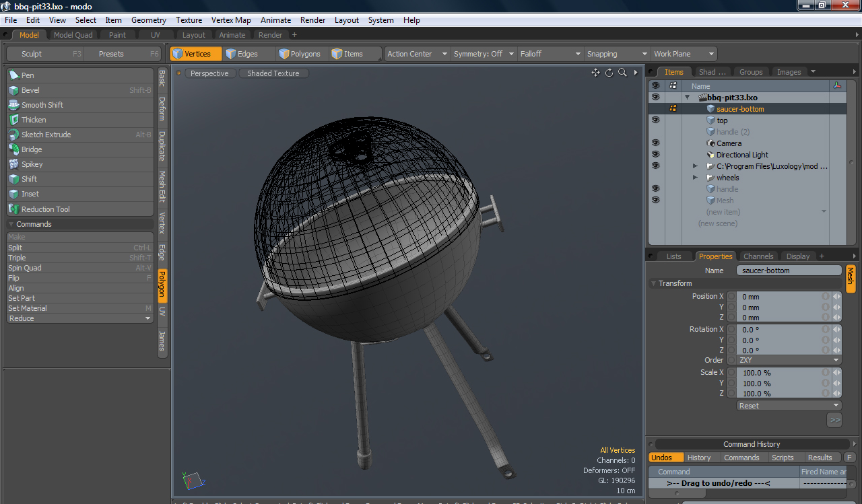The height and width of the screenshot is (504, 862).
Task: Hide the lower handle mesh item
Action: (x=655, y=188)
